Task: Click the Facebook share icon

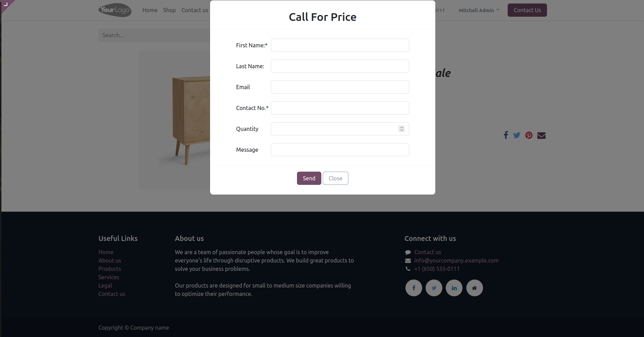Action: [506, 135]
